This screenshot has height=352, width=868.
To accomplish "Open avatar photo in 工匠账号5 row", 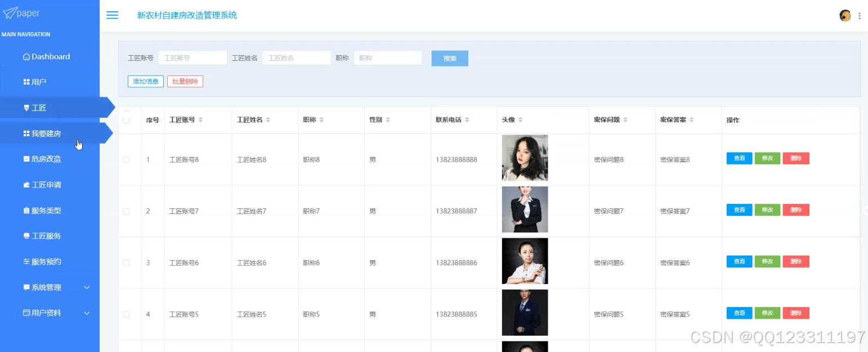I will point(525,313).
